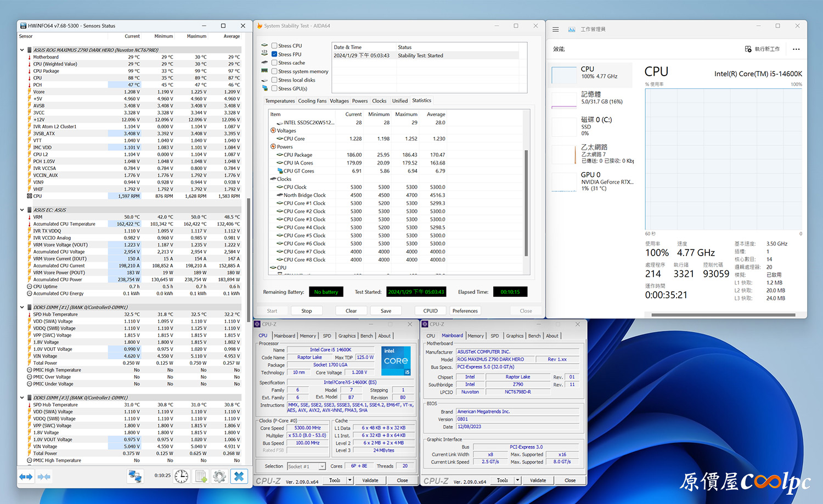The height and width of the screenshot is (504, 823).
Task: Uncheck Stress FPU checkbox
Action: coord(274,54)
